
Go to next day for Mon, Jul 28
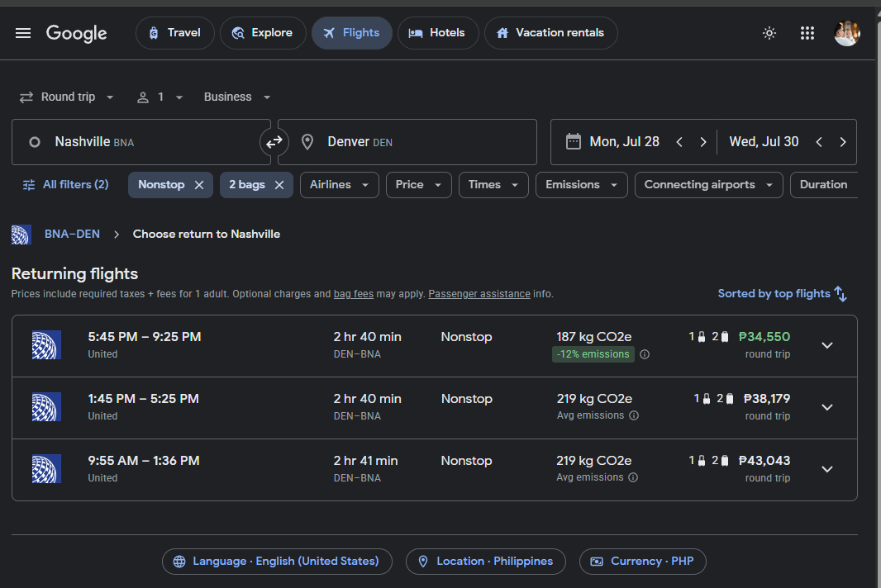click(702, 142)
